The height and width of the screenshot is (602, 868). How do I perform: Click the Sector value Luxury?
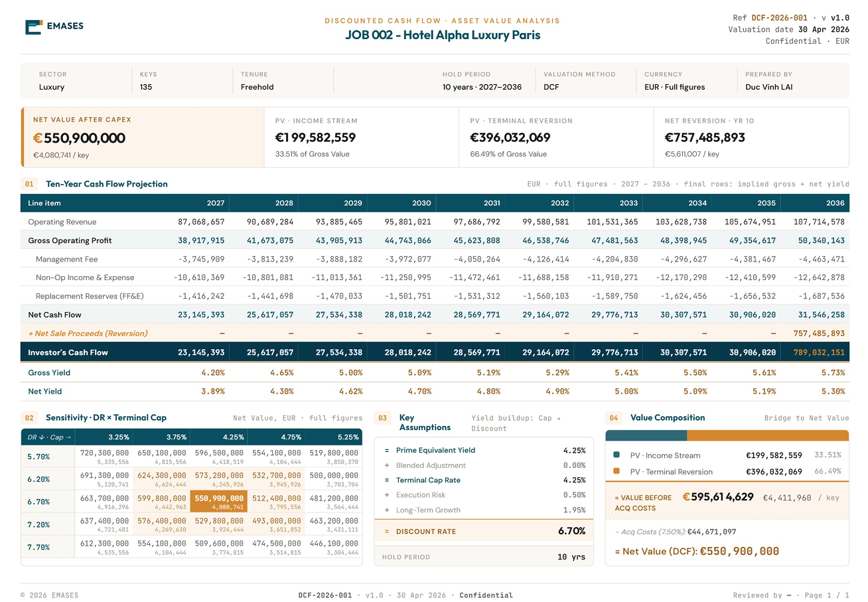click(52, 87)
